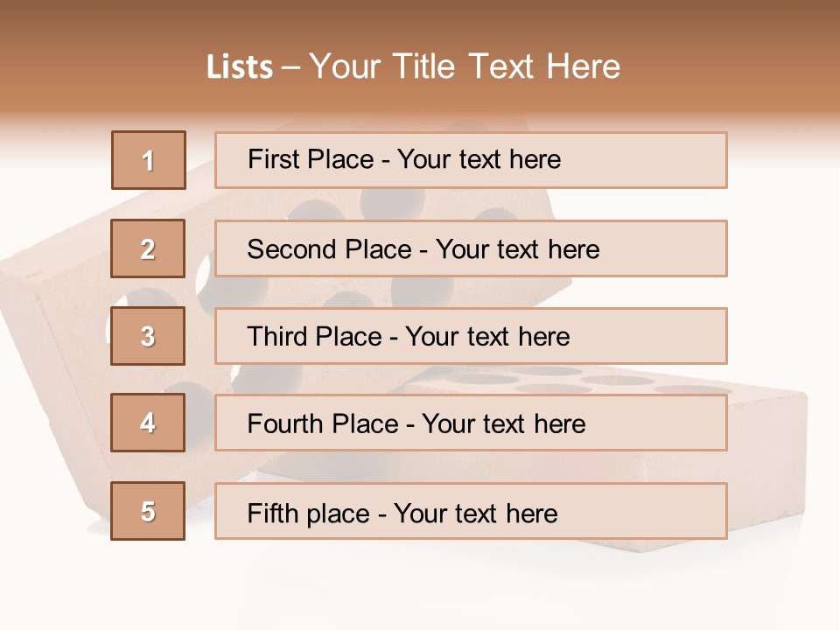This screenshot has width=840, height=630.
Task: Click the word "Fourth" in list
Action: click(285, 424)
